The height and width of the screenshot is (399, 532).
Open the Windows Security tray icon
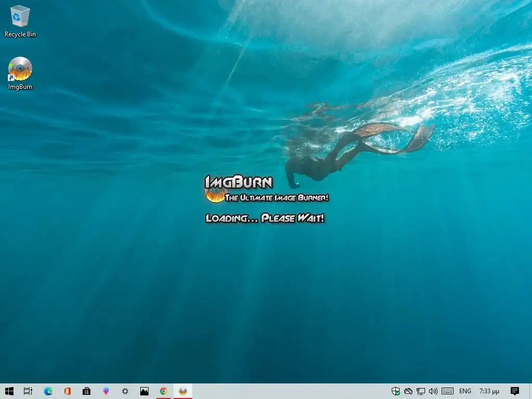(395, 391)
